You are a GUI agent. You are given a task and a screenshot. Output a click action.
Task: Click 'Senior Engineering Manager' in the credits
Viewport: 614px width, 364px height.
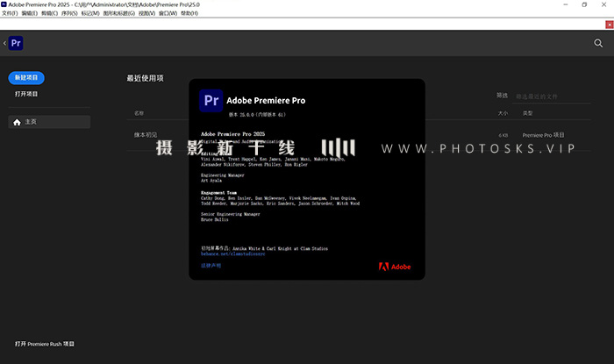click(230, 214)
